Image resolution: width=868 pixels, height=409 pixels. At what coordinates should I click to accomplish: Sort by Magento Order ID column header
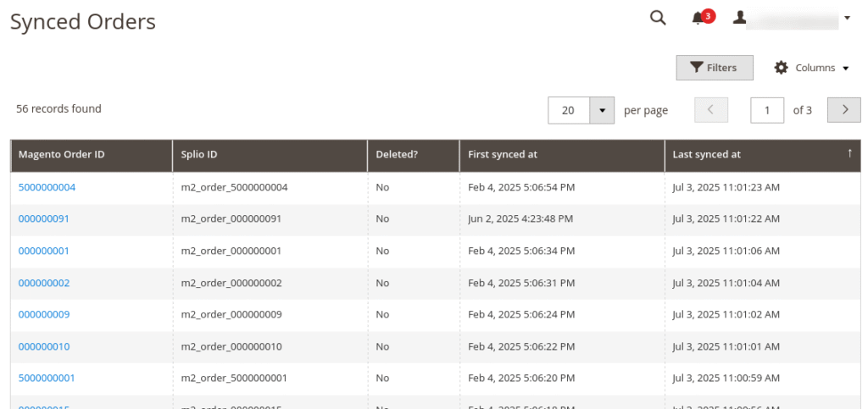[x=62, y=155]
